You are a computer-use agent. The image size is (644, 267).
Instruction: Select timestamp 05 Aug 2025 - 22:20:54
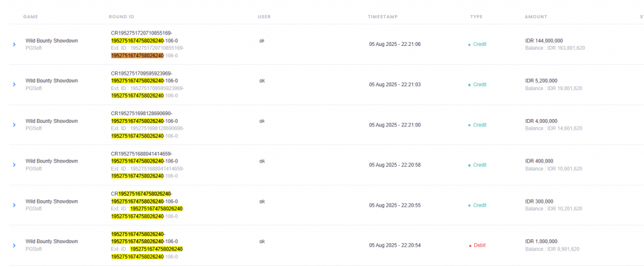[395, 245]
